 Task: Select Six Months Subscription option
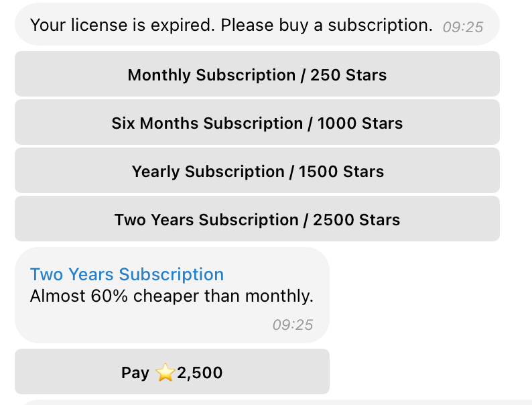(257, 123)
